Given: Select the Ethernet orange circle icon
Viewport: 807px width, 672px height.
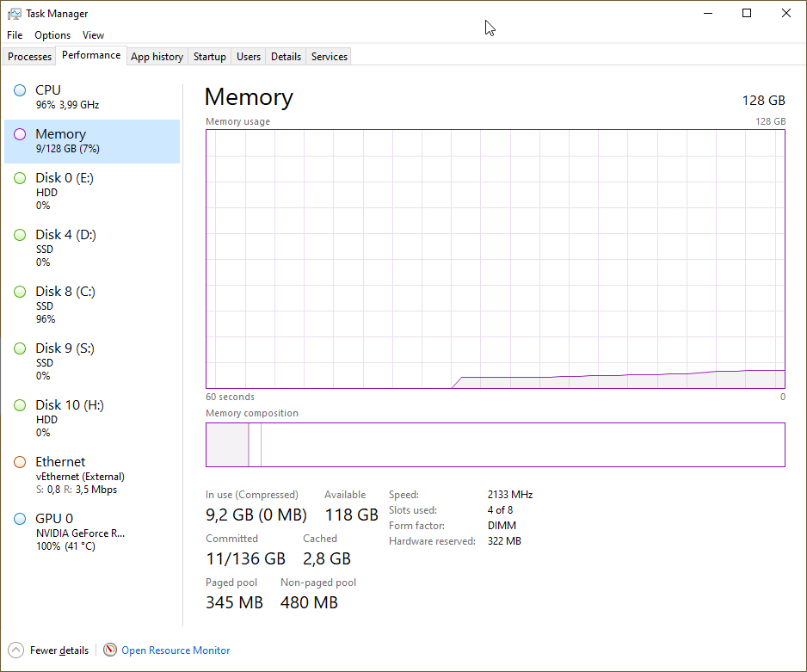Looking at the screenshot, I should coord(20,462).
